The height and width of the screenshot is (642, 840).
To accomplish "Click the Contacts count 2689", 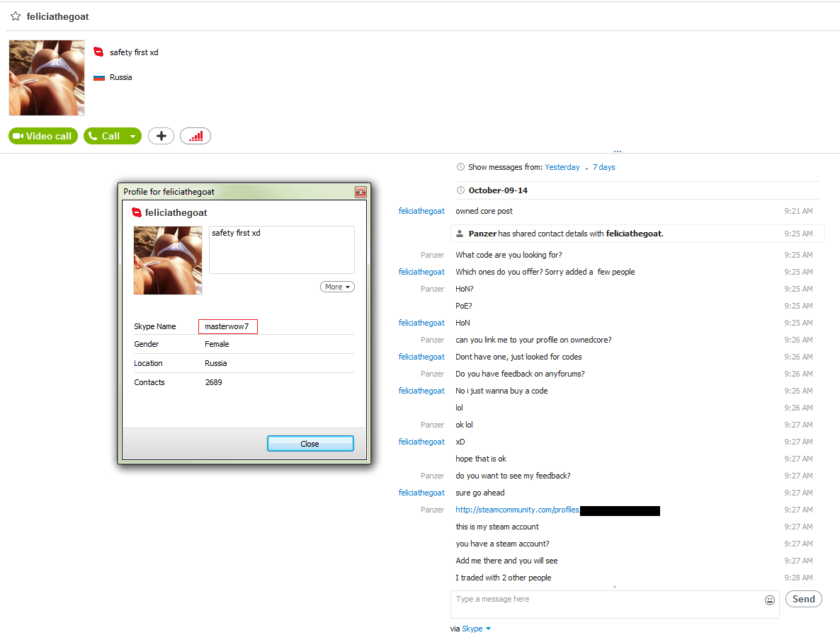I will pos(213,382).
